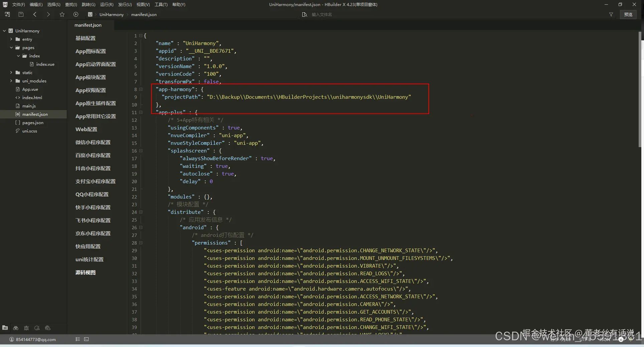This screenshot has height=347, width=644.
Task: Click line number 20 in the gutter
Action: click(134, 182)
